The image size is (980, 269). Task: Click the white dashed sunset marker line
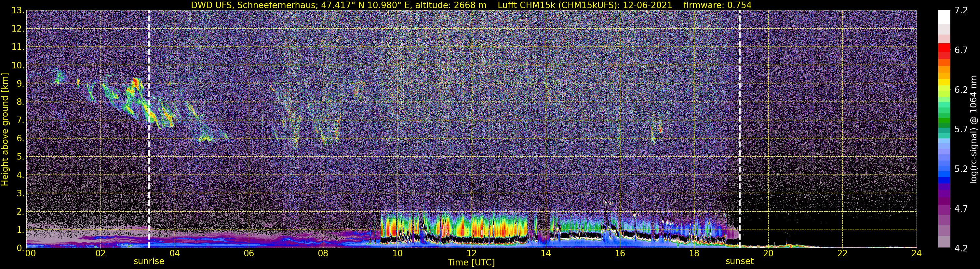click(x=740, y=130)
